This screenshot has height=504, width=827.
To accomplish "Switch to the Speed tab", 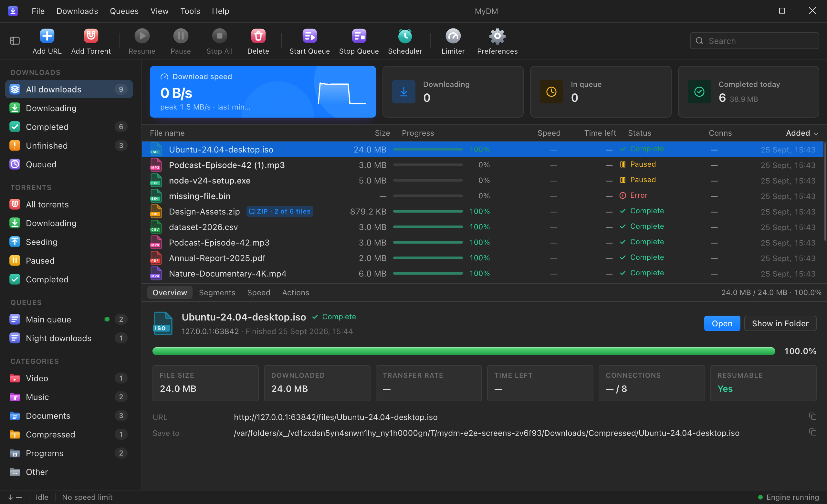I will pyautogui.click(x=258, y=293).
